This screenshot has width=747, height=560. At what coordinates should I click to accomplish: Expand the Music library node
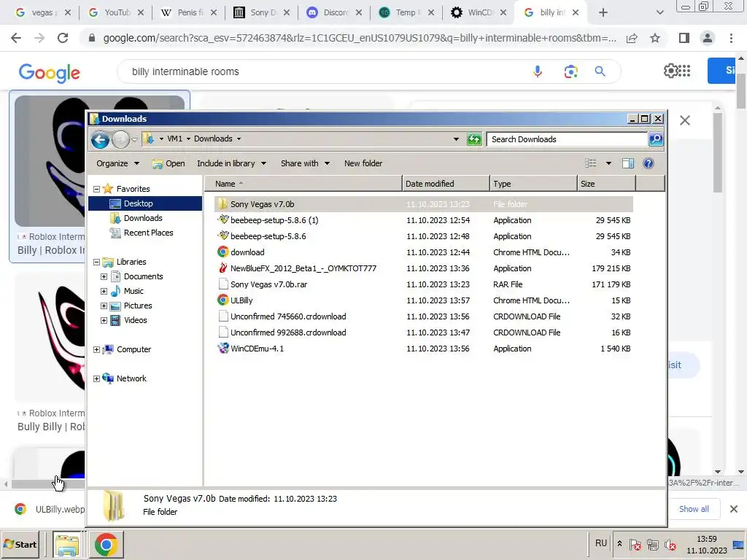tap(104, 291)
